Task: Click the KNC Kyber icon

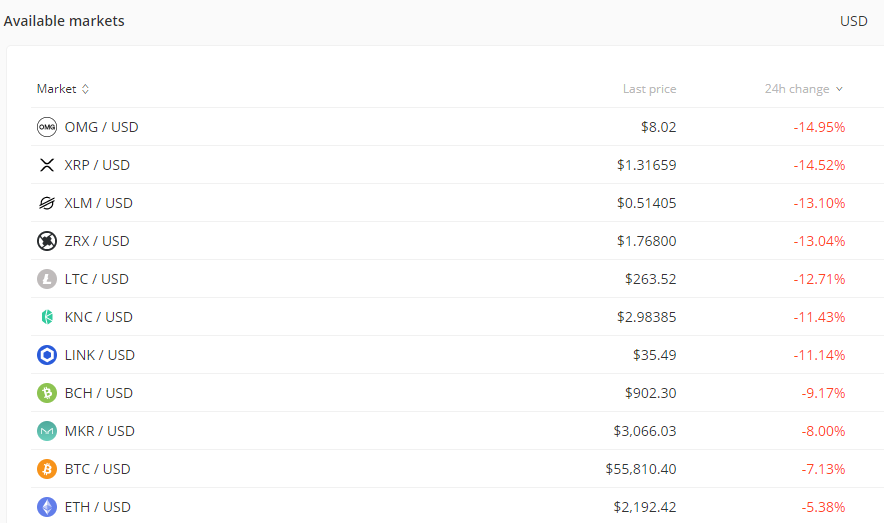Action: pos(47,317)
